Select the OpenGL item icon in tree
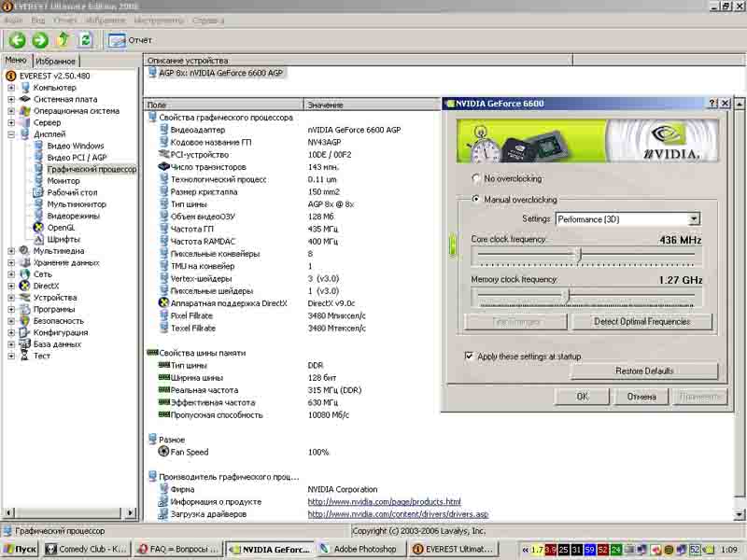This screenshot has width=747, height=560. click(38, 227)
